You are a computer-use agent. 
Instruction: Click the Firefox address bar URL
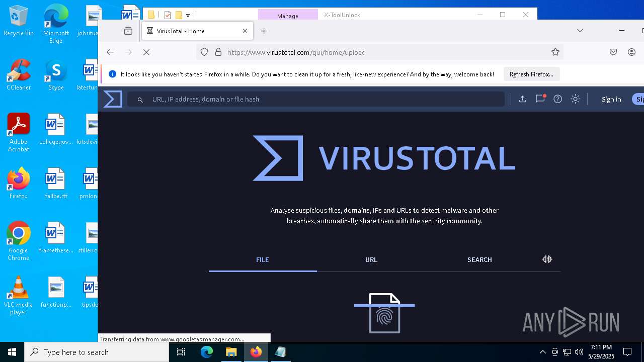[x=296, y=52]
